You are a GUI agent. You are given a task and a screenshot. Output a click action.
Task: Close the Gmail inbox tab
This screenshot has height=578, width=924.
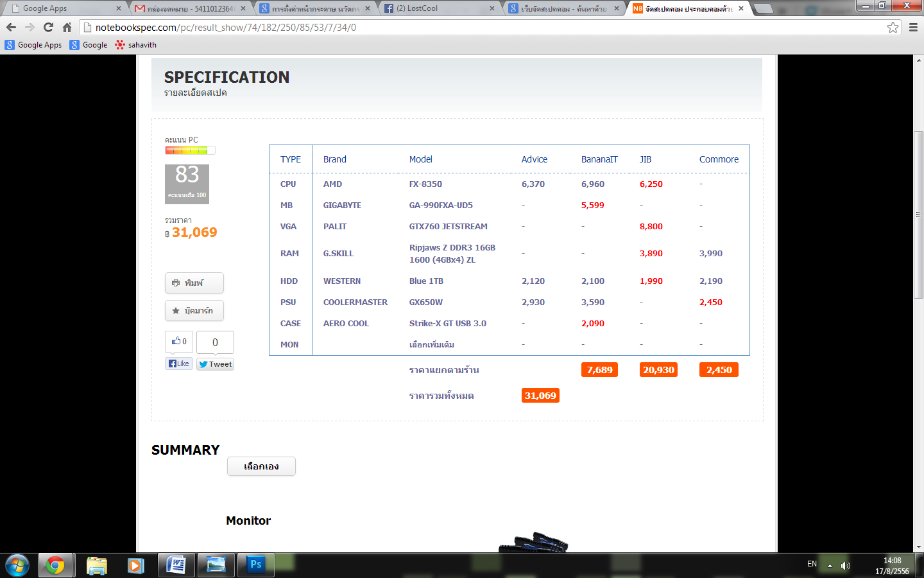coord(243,8)
